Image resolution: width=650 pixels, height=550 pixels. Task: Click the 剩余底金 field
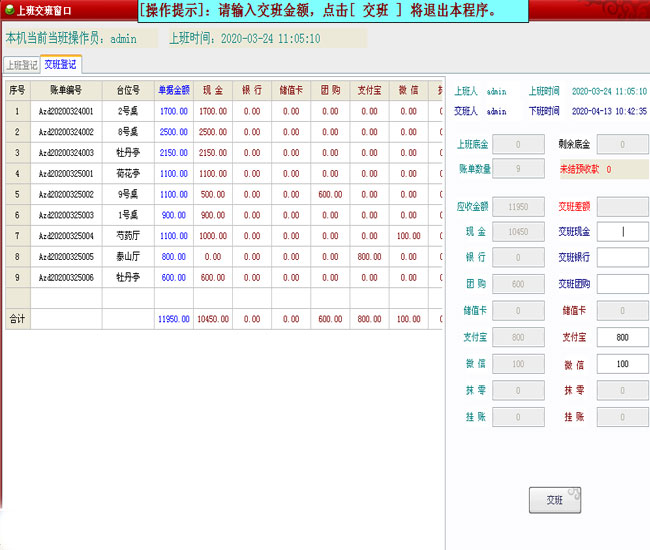point(623,144)
